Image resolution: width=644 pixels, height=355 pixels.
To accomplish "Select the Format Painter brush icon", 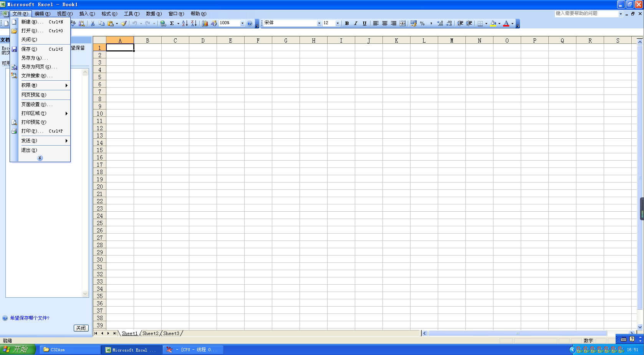I will [x=124, y=23].
